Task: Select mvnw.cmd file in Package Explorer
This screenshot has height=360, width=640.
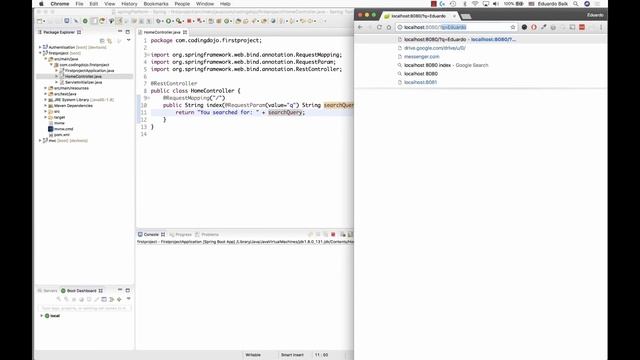Action: coord(63,129)
